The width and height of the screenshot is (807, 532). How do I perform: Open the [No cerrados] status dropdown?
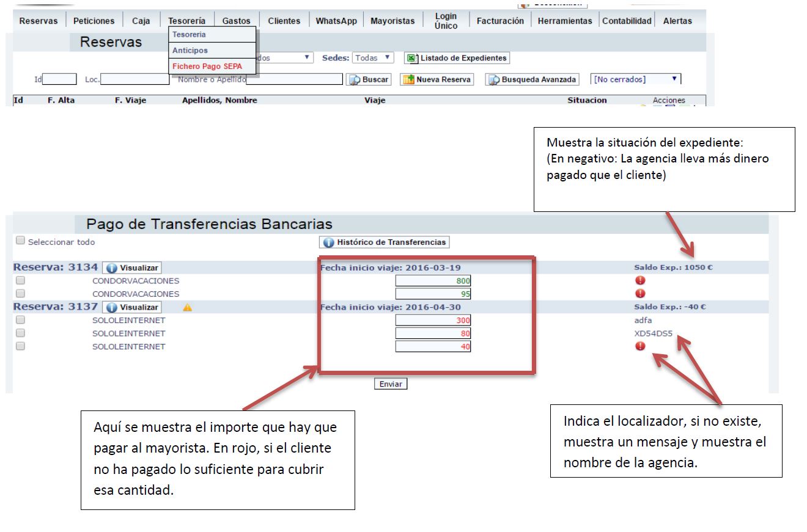coord(636,79)
